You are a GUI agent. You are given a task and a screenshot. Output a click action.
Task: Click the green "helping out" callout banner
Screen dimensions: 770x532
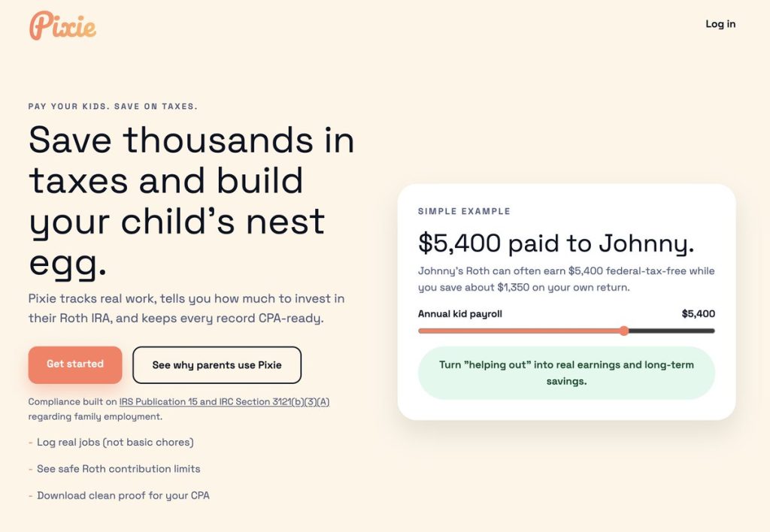tap(566, 373)
